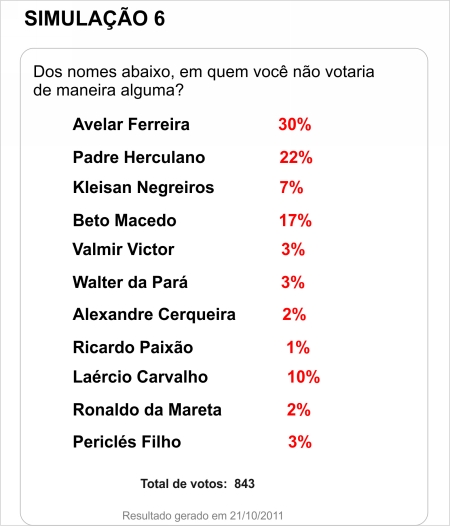Image resolution: width=450 pixels, height=526 pixels.
Task: Click Ricardo Paixão's 1% result
Action: 298,347
